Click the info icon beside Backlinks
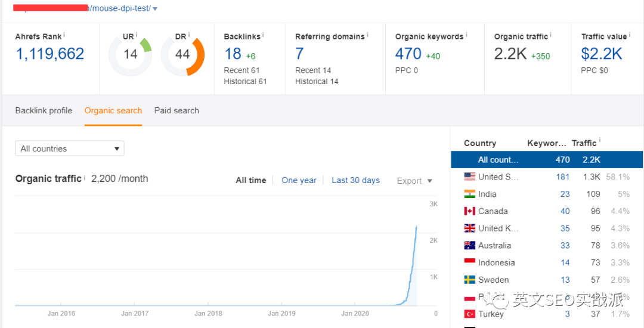644x328 pixels. coord(263,35)
